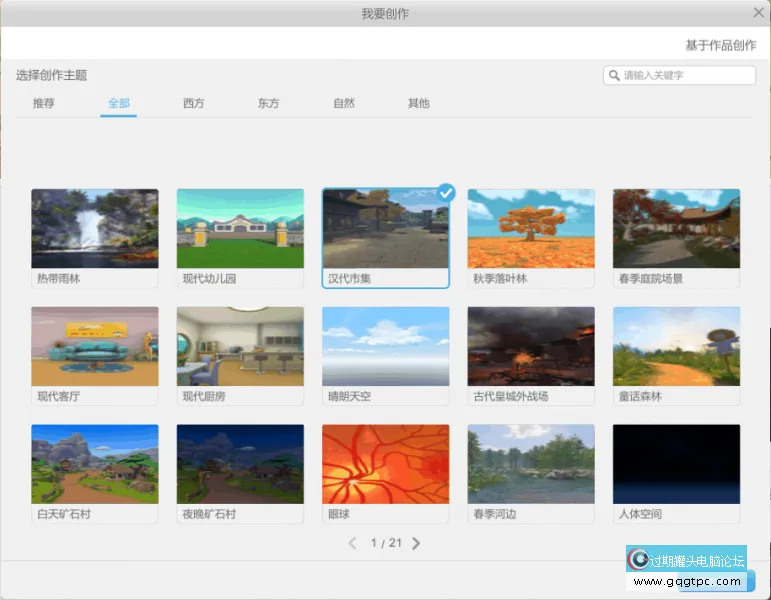The image size is (771, 600).
Task: Click the 夜晚矿石村 caption label
Action: (209, 514)
